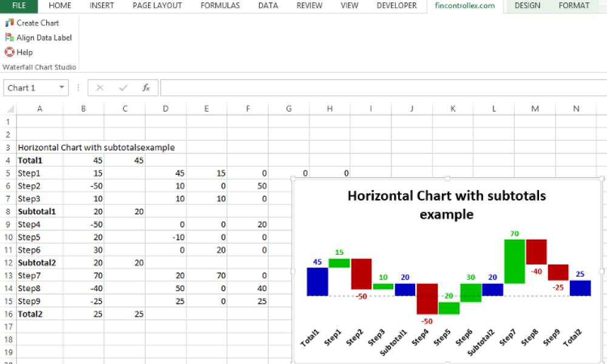Expand the formula bar options ellipsis
Image resolution: width=607 pixels, height=364 pixels.
click(x=78, y=87)
